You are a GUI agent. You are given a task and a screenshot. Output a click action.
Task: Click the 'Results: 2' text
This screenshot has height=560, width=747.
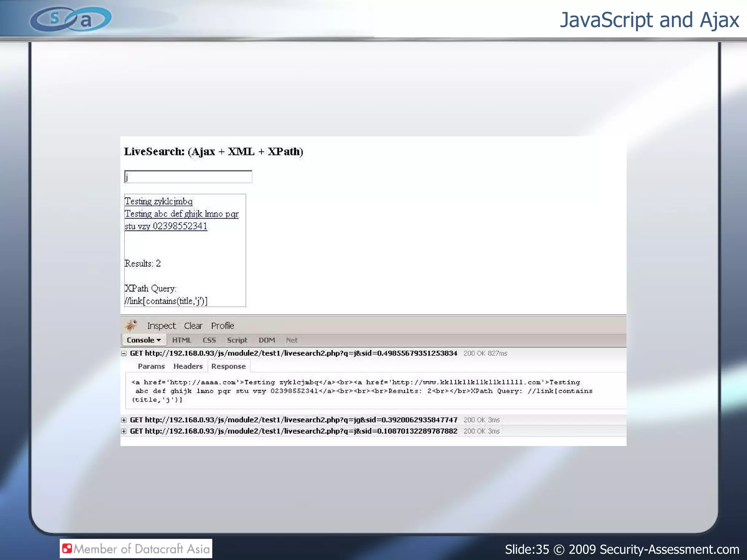143,263
